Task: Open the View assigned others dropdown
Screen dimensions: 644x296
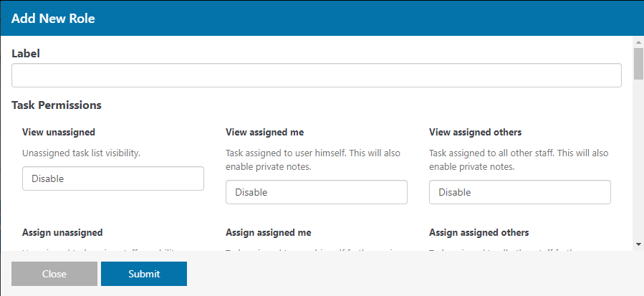Action: click(x=520, y=192)
